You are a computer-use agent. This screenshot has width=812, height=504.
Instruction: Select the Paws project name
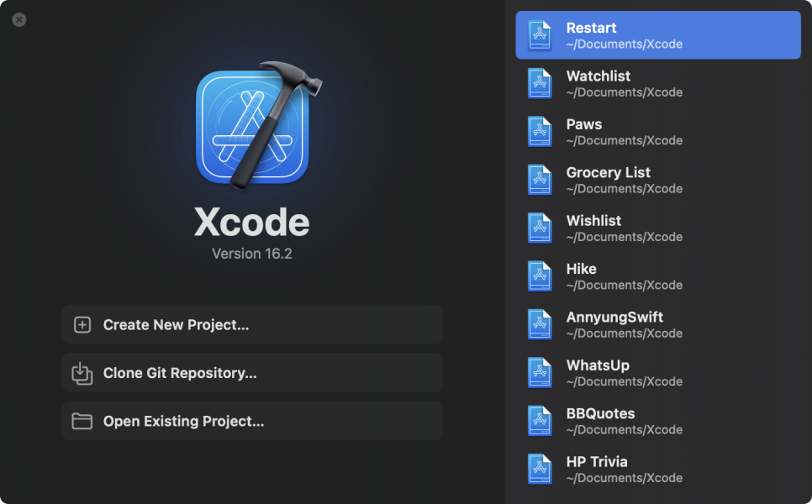(584, 124)
